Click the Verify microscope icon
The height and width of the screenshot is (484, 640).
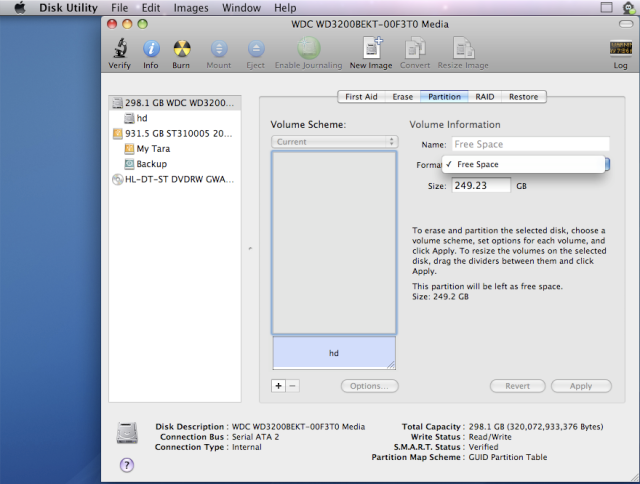click(x=120, y=49)
